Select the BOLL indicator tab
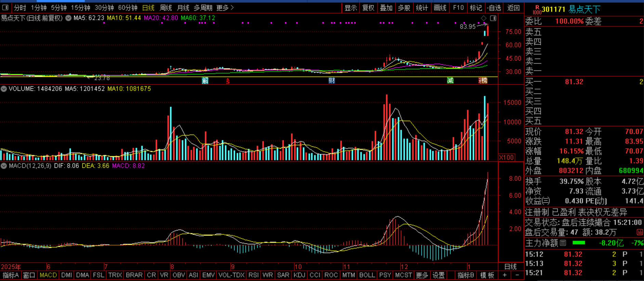The height and width of the screenshot is (281, 644). point(367,275)
